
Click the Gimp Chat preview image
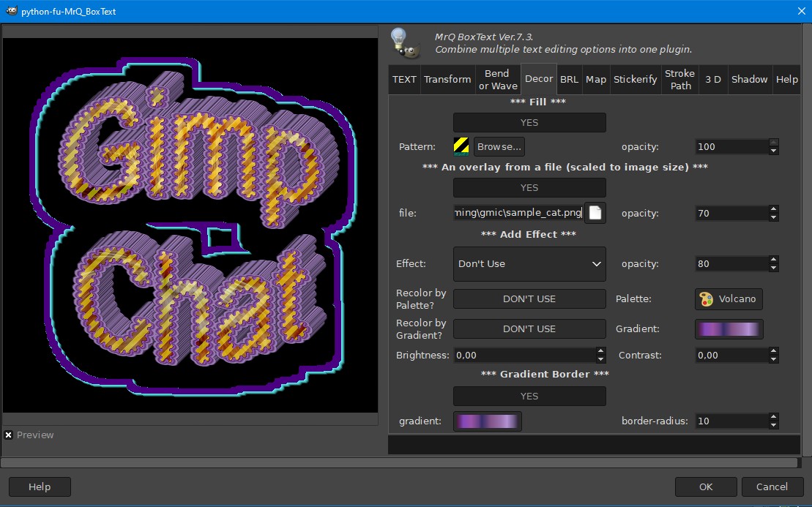point(190,225)
